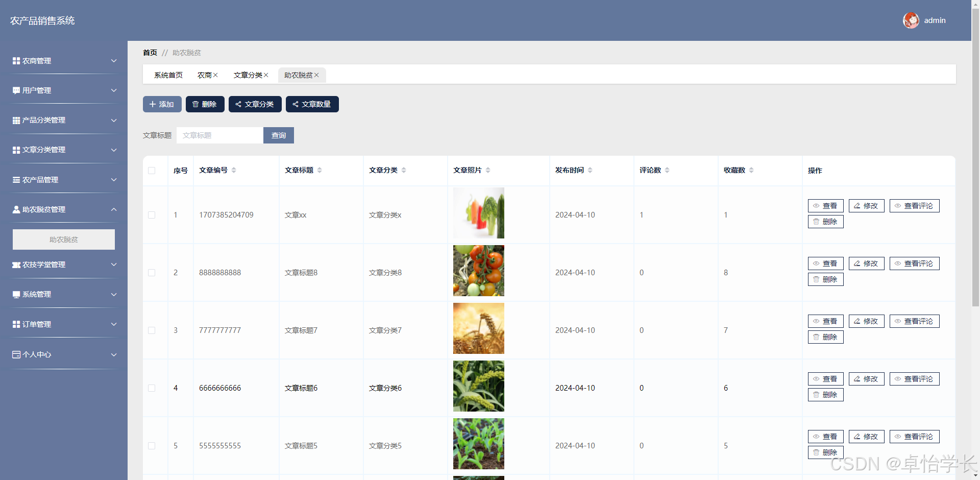Check the checkbox for row 1
Viewport: 980px width, 480px height.
(x=152, y=215)
